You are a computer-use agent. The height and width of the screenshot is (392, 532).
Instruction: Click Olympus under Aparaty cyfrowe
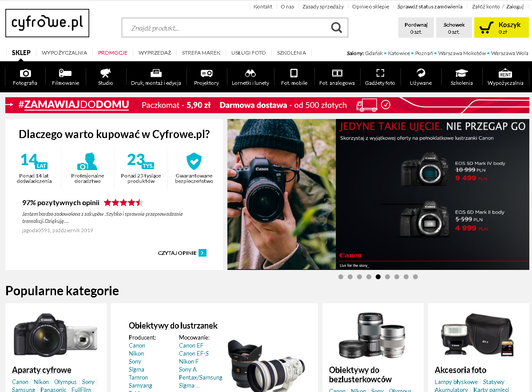(65, 382)
